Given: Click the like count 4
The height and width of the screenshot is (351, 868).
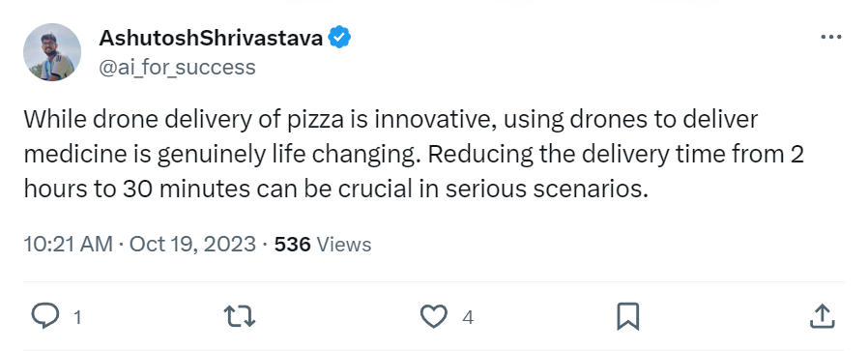Looking at the screenshot, I should pos(468,317).
